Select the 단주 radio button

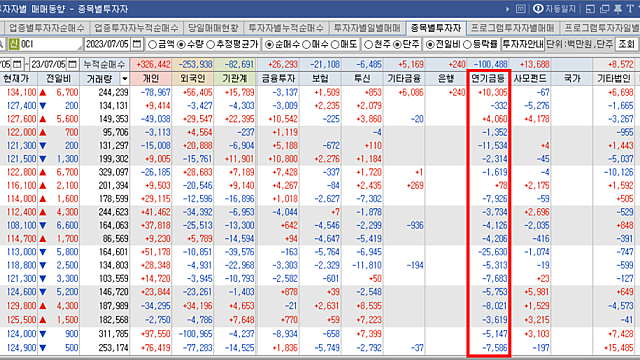point(397,44)
